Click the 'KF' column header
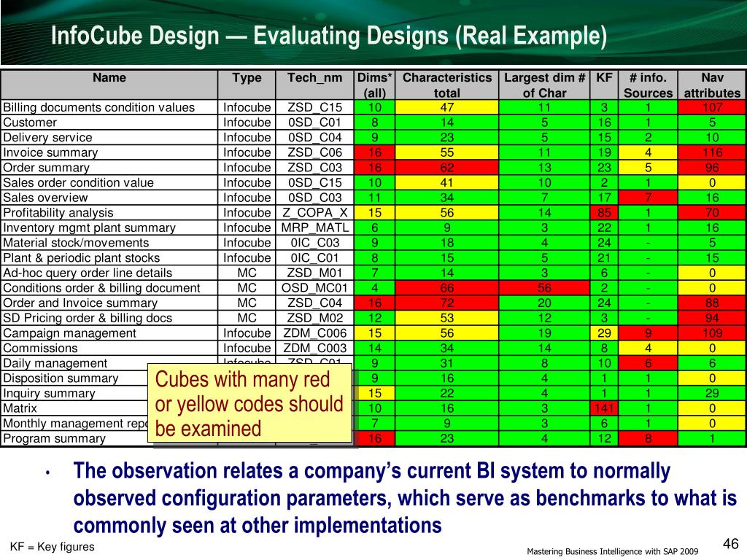Screen dimensions: 747x560 tap(603, 85)
